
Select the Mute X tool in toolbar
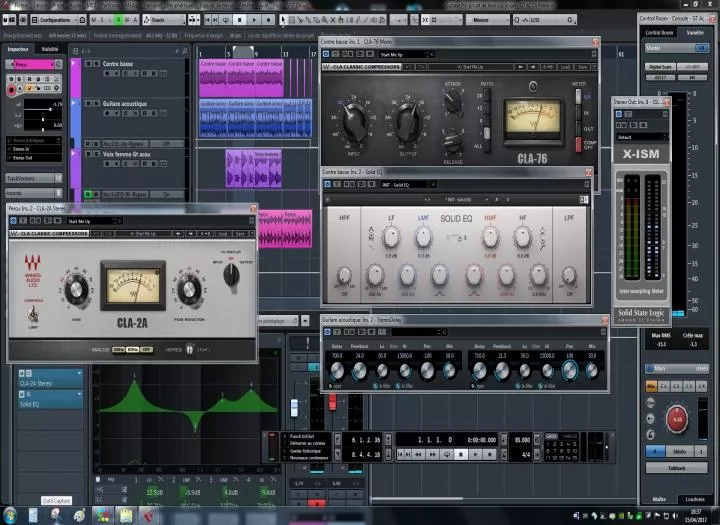(x=333, y=20)
